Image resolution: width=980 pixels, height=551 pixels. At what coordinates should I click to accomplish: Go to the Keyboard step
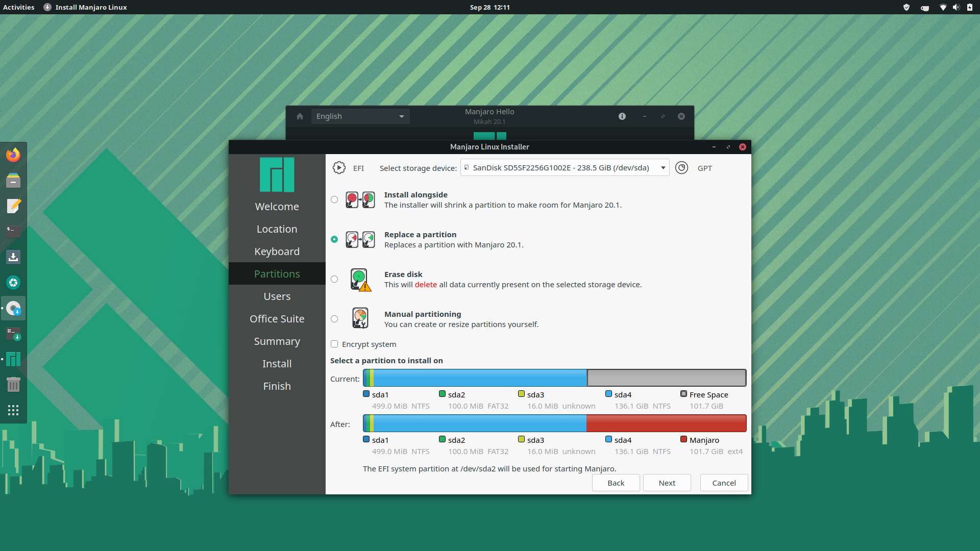(277, 252)
